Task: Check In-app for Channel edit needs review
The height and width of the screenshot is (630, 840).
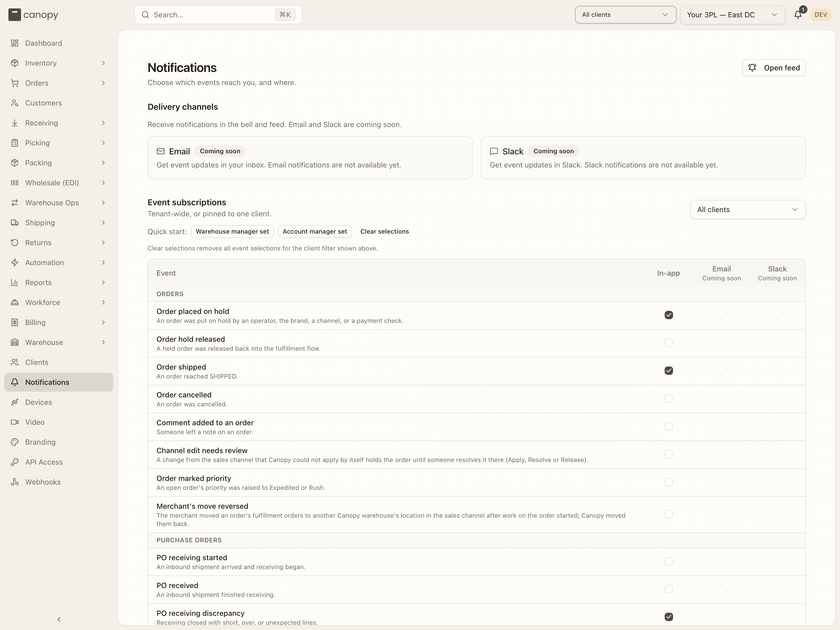Action: pos(669,454)
